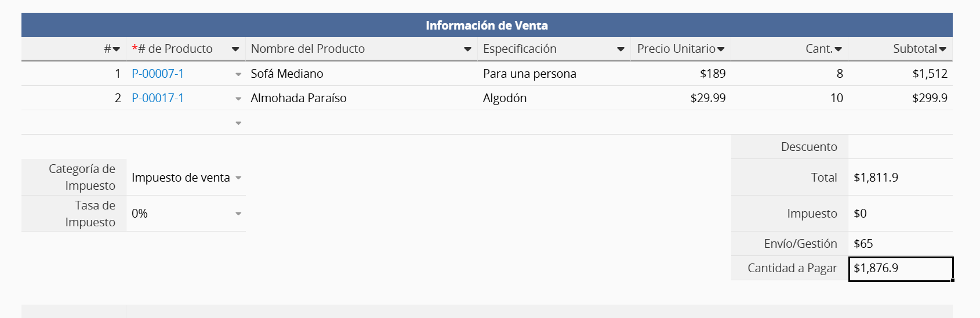The width and height of the screenshot is (980, 318).
Task: Open the Categoría de Impuesto dropdown
Action: click(238, 178)
